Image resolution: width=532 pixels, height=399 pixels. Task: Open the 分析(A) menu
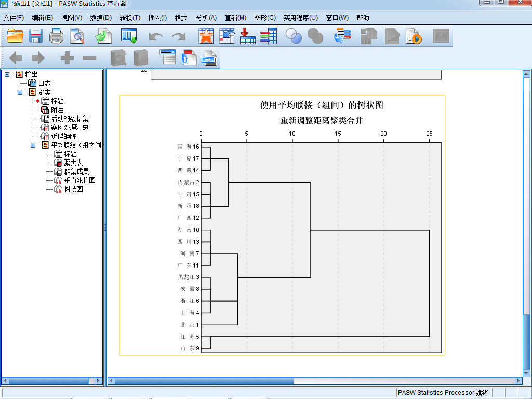pos(206,18)
